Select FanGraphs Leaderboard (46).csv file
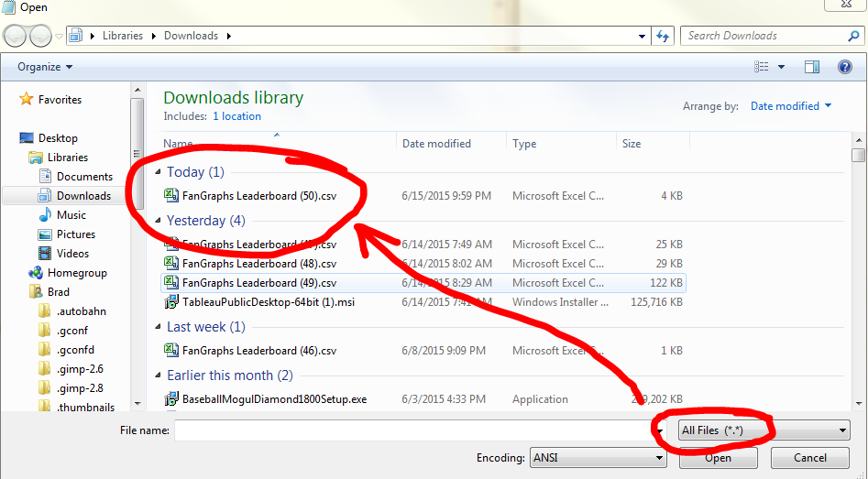 coord(259,351)
